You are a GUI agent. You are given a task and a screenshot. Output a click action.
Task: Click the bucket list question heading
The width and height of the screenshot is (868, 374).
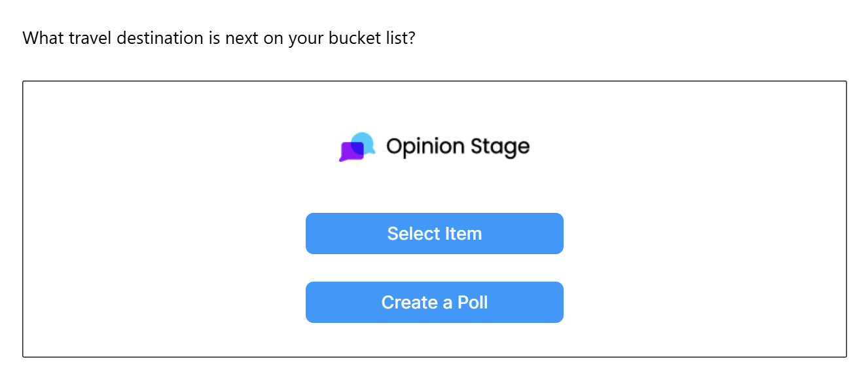point(219,38)
